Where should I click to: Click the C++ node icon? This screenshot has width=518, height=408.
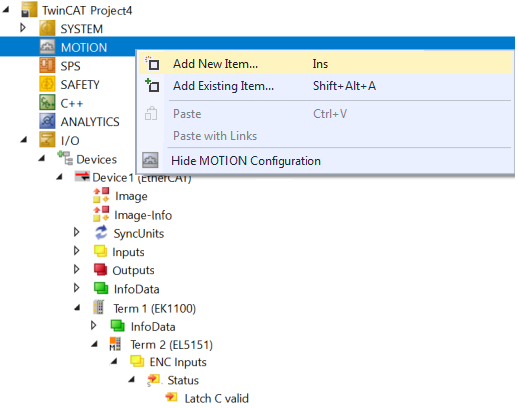pyautogui.click(x=47, y=103)
